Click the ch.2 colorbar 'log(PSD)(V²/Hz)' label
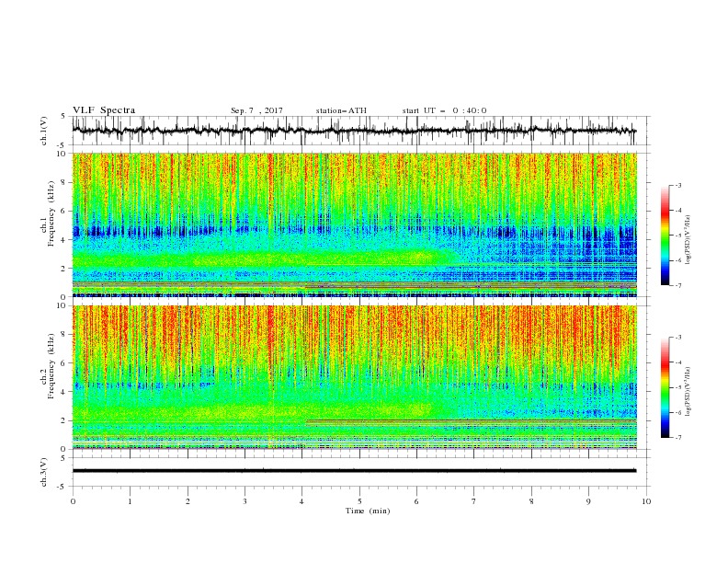728x563 pixels. (688, 392)
